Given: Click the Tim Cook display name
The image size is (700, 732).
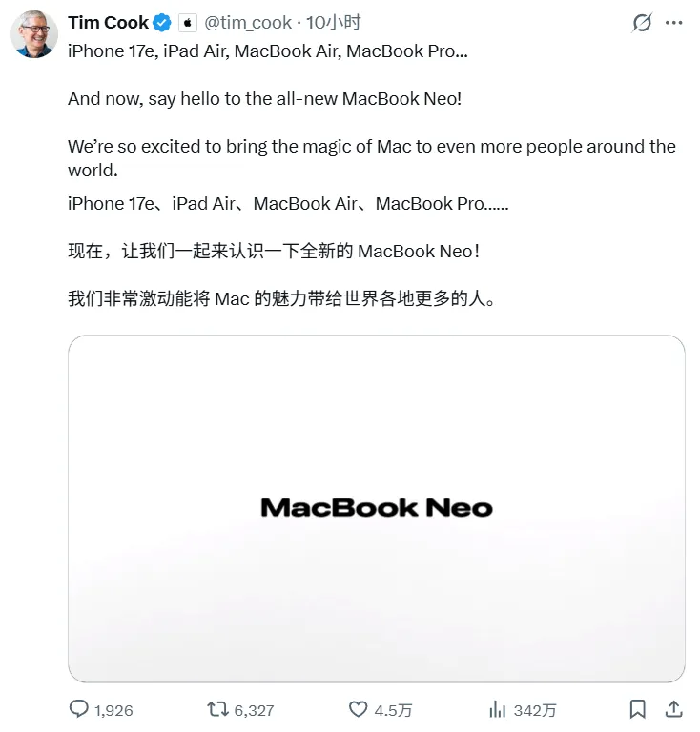Looking at the screenshot, I should click(108, 23).
